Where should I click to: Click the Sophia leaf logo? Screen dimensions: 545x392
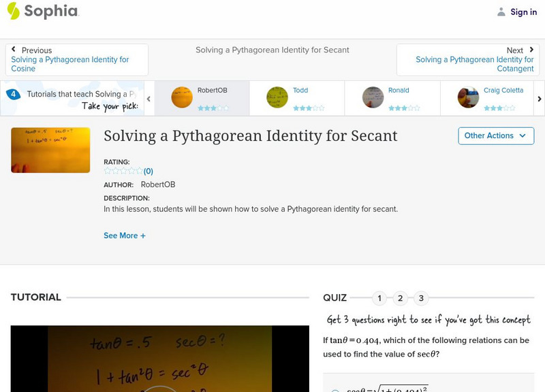coord(12,11)
